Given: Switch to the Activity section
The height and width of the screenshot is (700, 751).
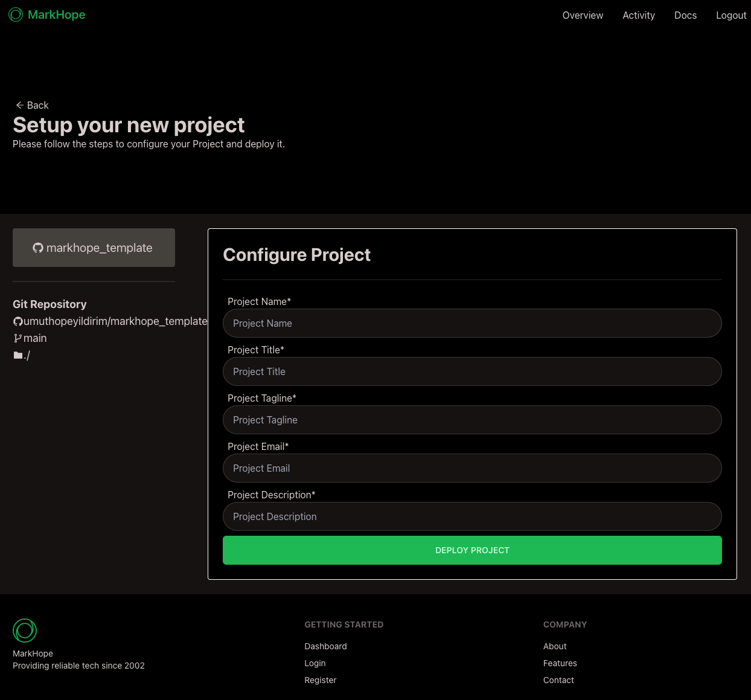Looking at the screenshot, I should 639,15.
